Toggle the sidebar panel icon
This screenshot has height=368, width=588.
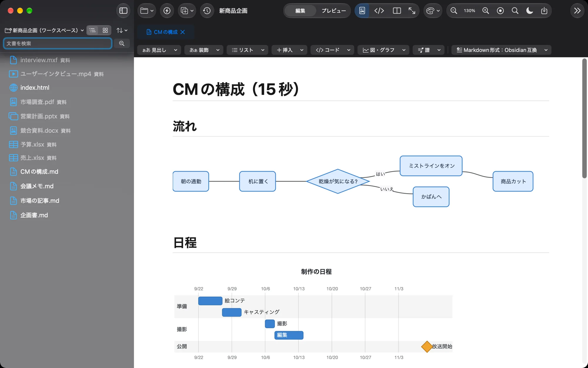(x=123, y=11)
